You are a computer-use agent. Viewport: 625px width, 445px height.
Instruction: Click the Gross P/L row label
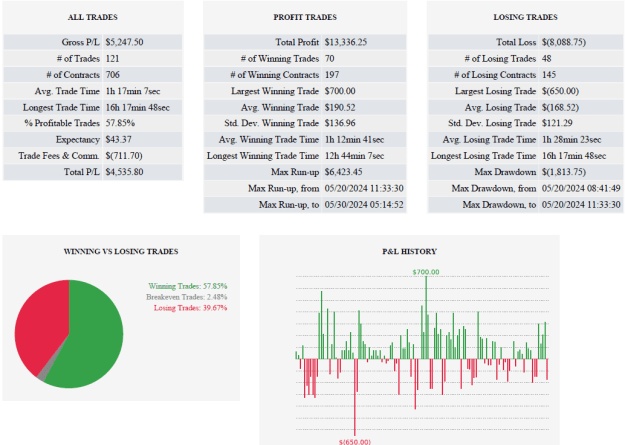(81, 42)
